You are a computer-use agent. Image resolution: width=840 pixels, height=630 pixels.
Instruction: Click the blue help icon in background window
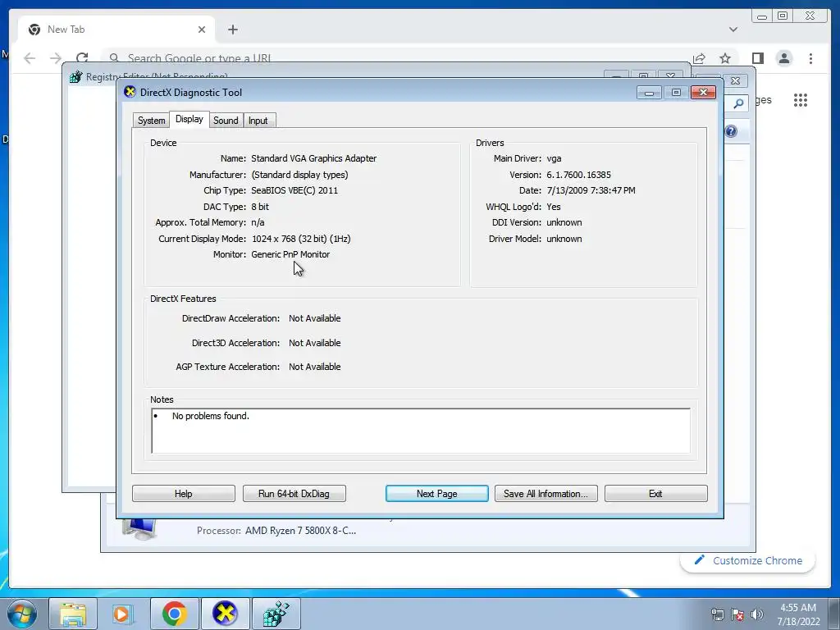click(731, 131)
